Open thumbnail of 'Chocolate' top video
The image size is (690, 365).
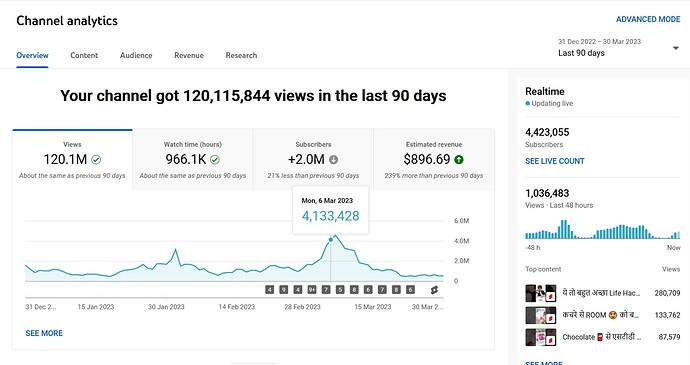[x=540, y=337]
